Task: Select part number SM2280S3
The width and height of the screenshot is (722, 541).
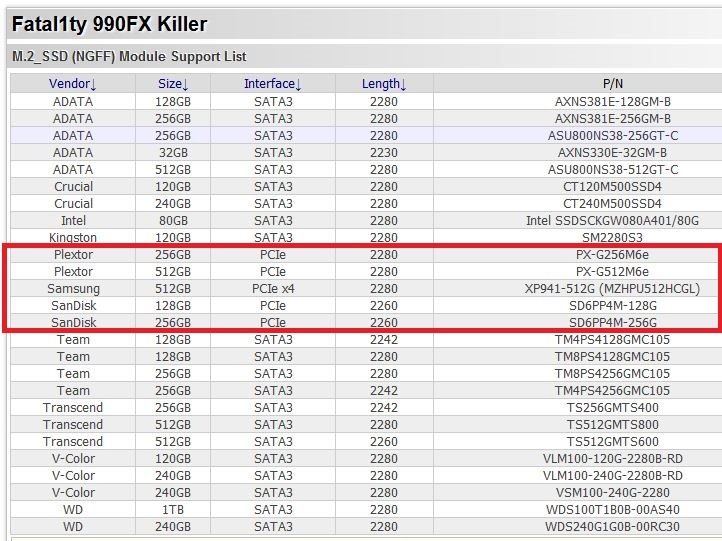Action: click(612, 238)
